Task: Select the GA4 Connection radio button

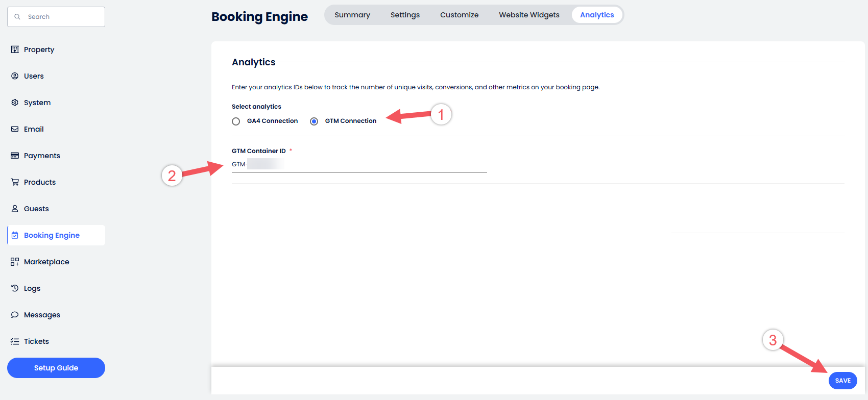Action: [236, 121]
